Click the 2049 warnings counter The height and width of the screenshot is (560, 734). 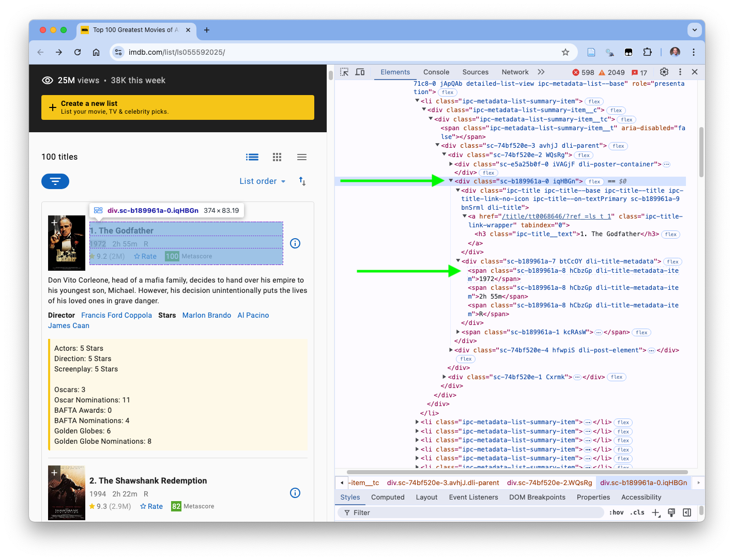(611, 72)
